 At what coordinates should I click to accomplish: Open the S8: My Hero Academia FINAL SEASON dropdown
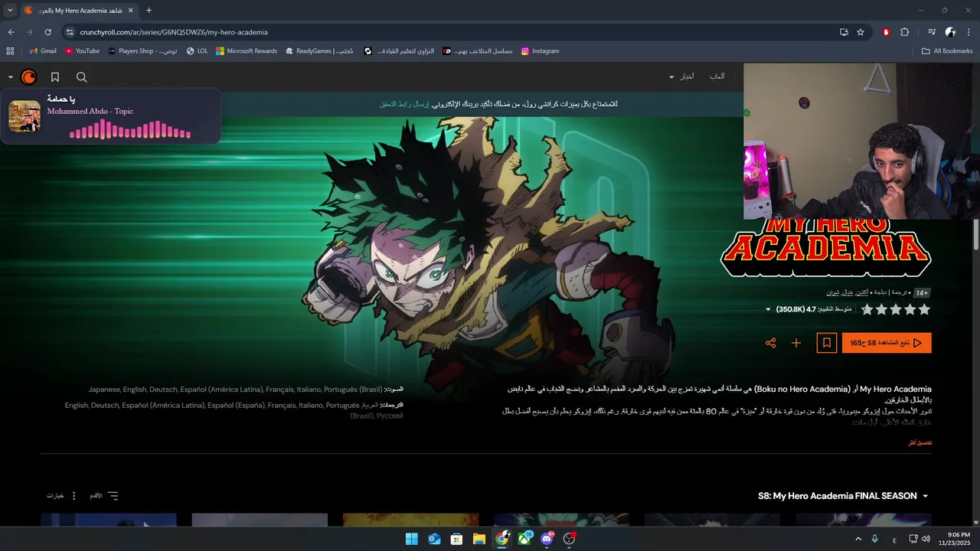(843, 496)
